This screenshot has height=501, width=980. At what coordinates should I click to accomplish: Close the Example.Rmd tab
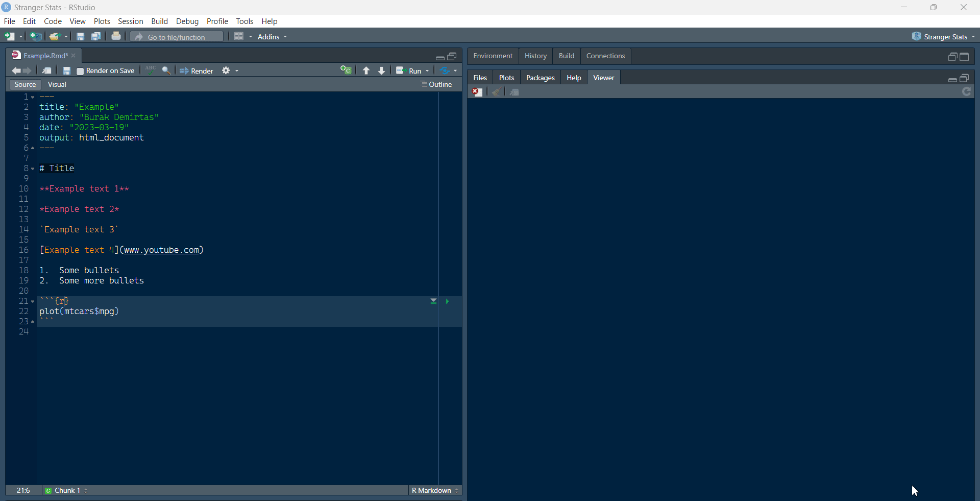(73, 56)
